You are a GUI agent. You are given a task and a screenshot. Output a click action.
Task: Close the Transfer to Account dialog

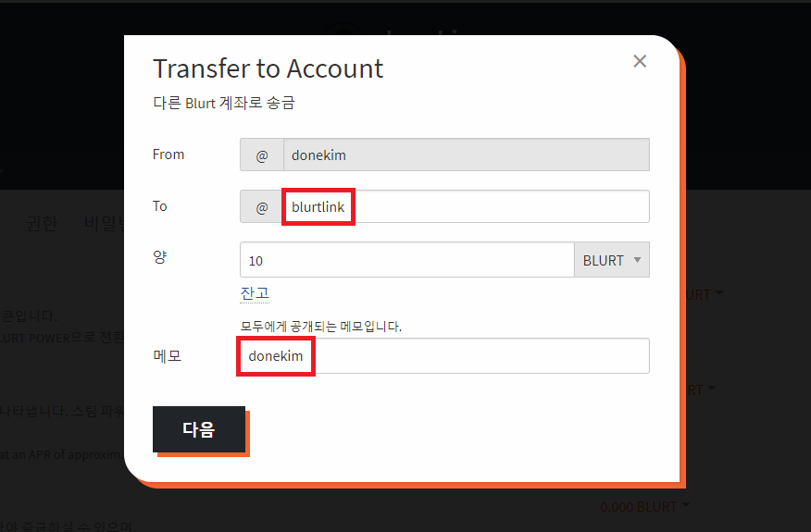(x=640, y=61)
